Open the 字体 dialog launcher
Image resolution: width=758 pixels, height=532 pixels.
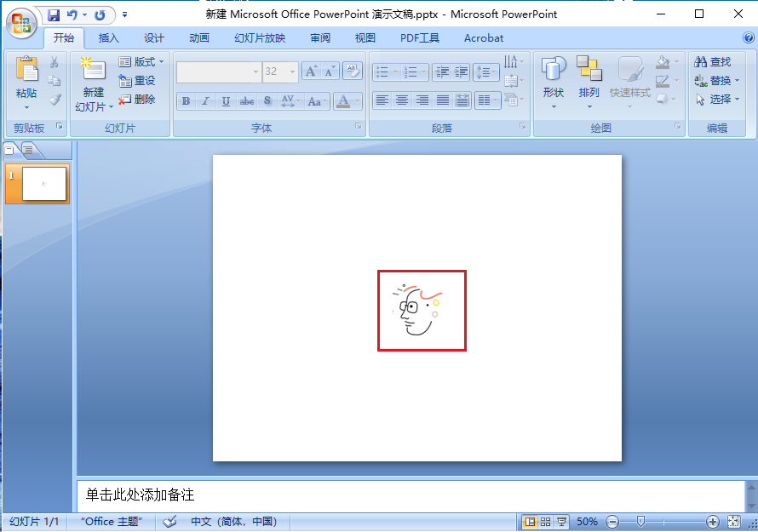pyautogui.click(x=359, y=126)
